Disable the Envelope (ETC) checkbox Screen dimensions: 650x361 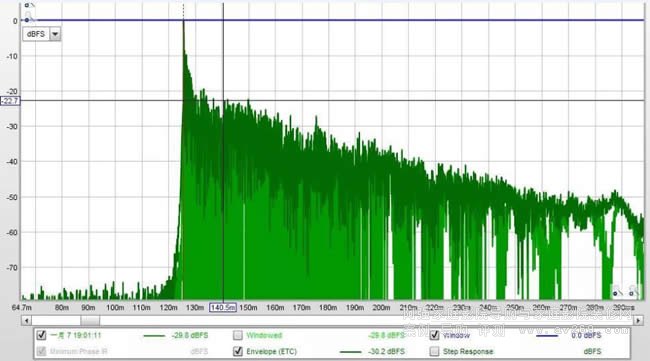(x=238, y=351)
